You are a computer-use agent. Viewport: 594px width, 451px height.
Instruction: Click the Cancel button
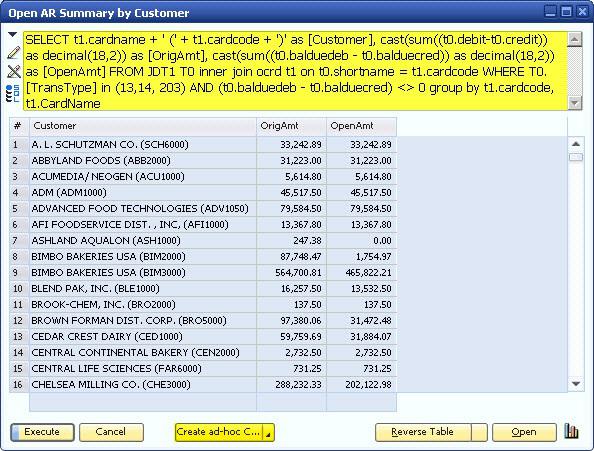click(111, 432)
